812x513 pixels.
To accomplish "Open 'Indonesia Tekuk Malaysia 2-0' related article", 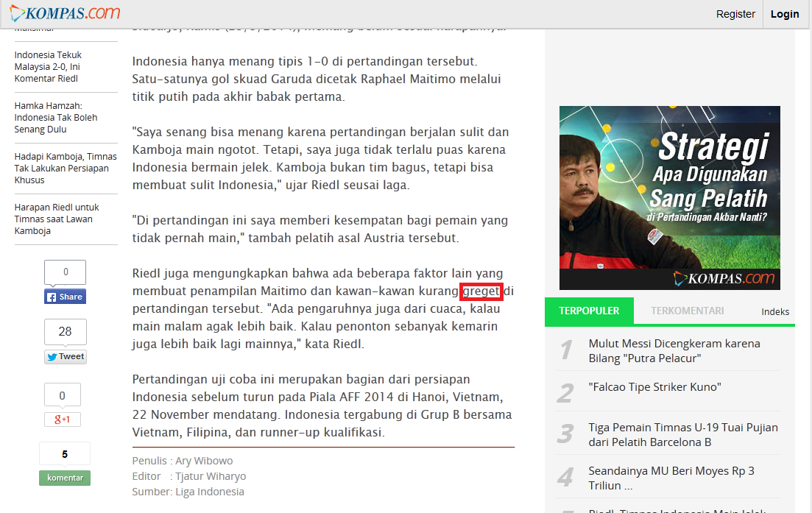I will 48,67.
